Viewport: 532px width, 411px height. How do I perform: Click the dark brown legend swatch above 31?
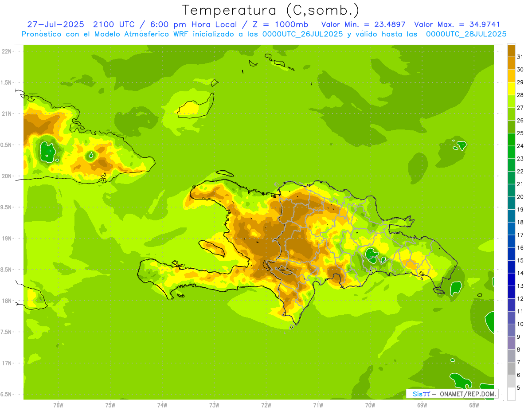(x=511, y=51)
